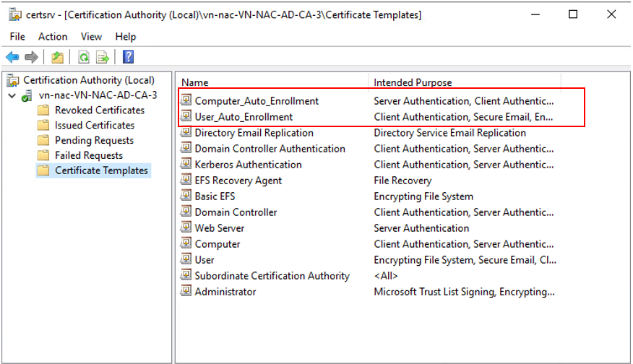
Task: Select the Web Server template certificate icon
Action: 186,228
